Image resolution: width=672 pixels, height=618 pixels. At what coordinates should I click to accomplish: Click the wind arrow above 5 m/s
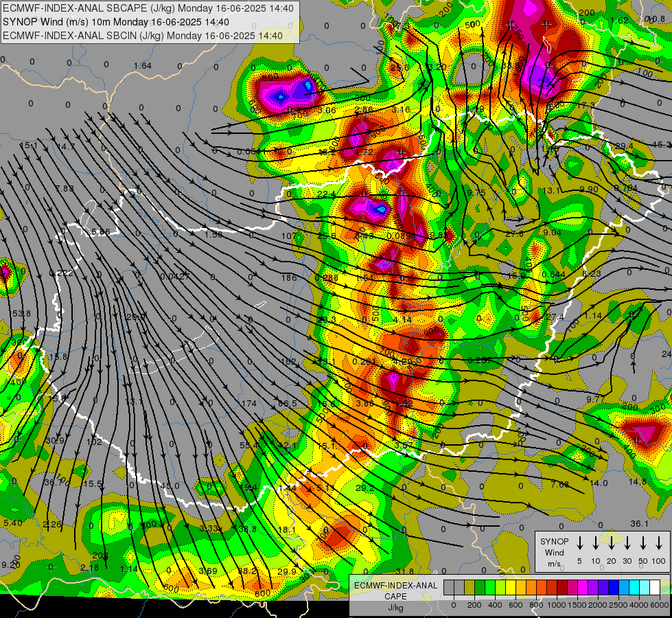[579, 543]
